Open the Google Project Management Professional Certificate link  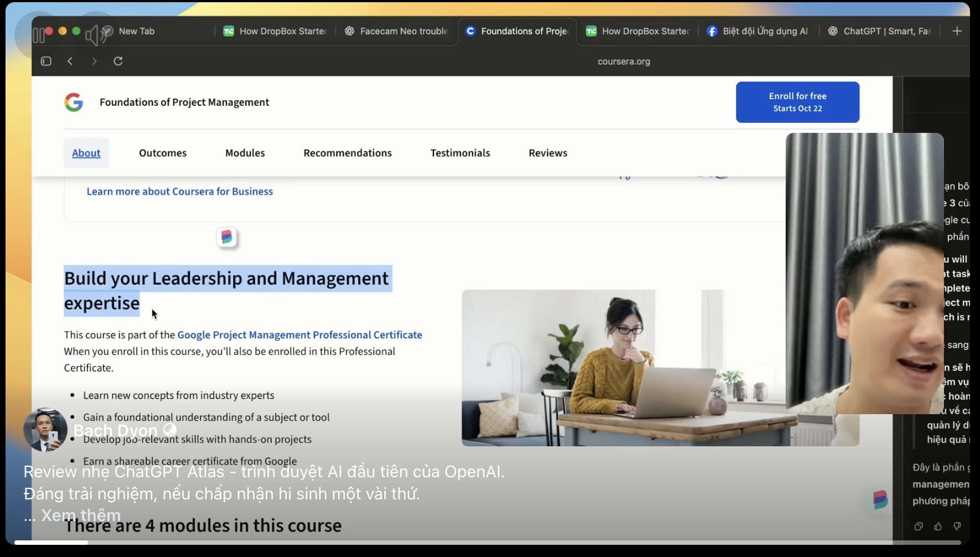pos(300,335)
